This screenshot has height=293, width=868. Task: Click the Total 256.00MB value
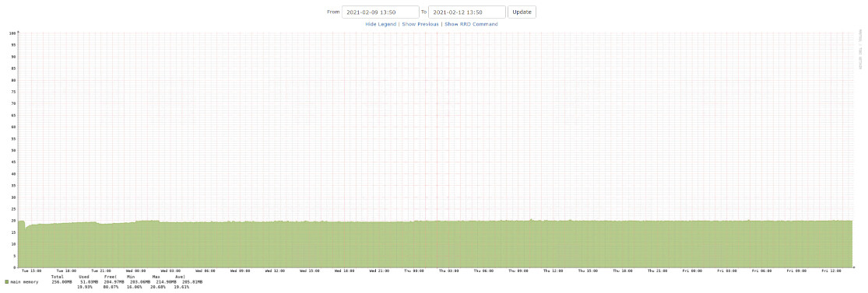(61, 282)
